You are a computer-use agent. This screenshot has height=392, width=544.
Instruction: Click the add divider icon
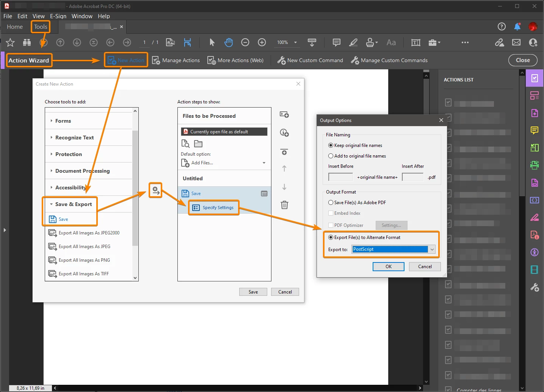click(x=284, y=152)
